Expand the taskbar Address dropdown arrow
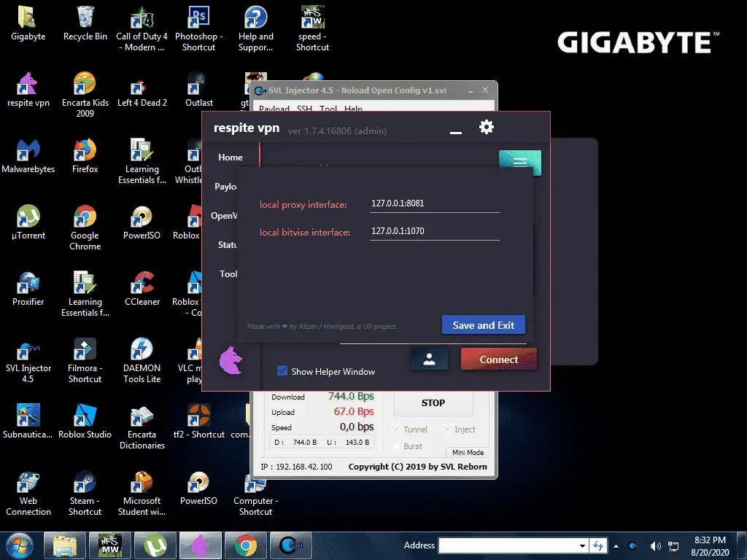747x560 pixels. [x=582, y=545]
